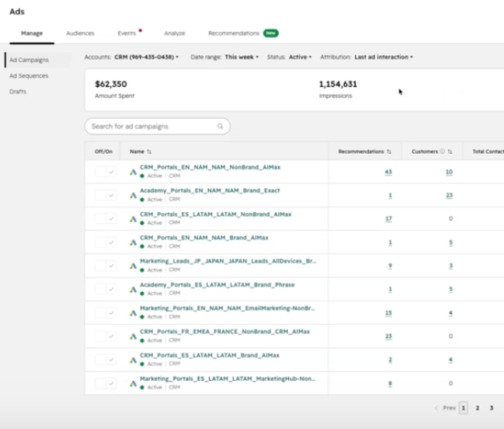This screenshot has width=504, height=429.
Task: Click Google Ads icon for CRM_Portals_EN_NAM_NAM_Brand_AIMax
Action: (x=133, y=242)
